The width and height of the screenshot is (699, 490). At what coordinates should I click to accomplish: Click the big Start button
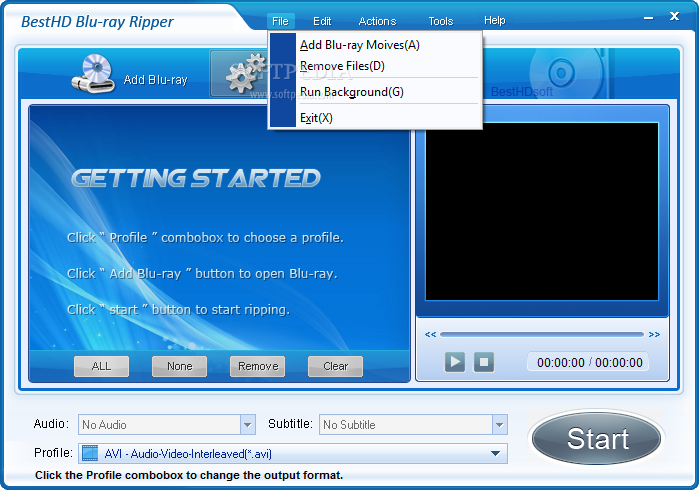click(x=597, y=439)
